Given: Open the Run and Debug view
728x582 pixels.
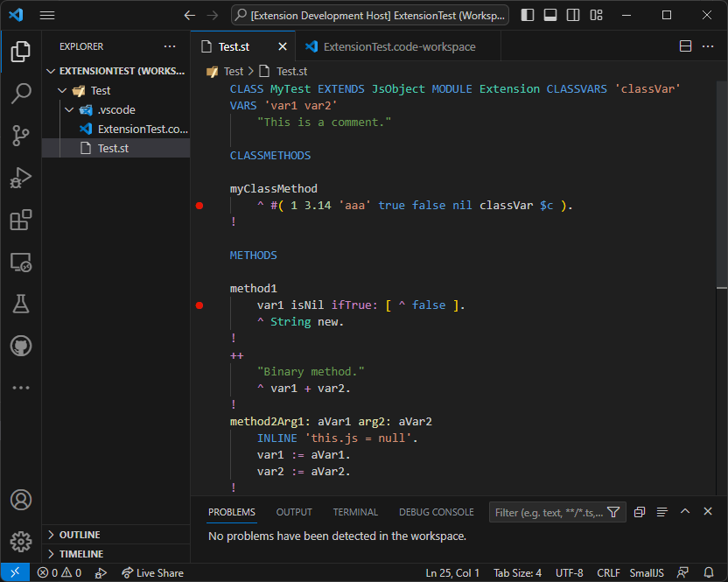Looking at the screenshot, I should (x=21, y=178).
